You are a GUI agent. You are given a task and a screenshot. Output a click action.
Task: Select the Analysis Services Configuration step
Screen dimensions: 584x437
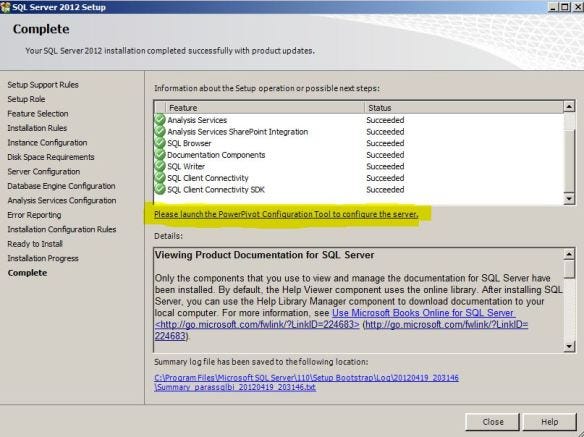click(x=61, y=200)
